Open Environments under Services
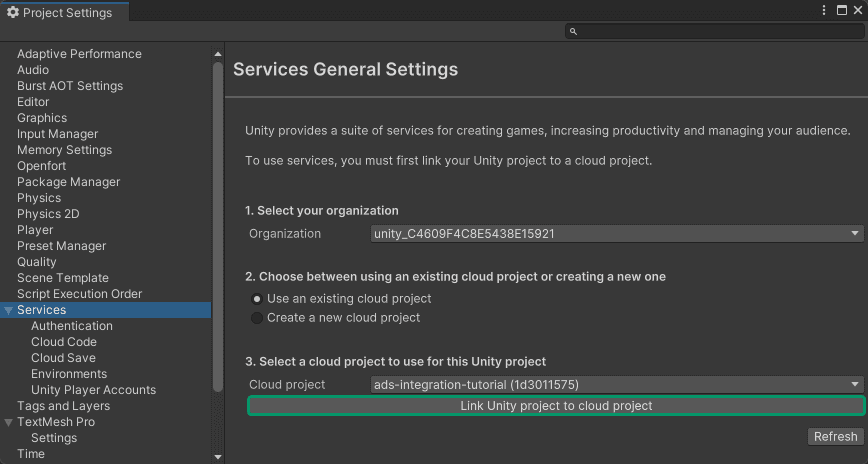The height and width of the screenshot is (464, 868). point(69,374)
